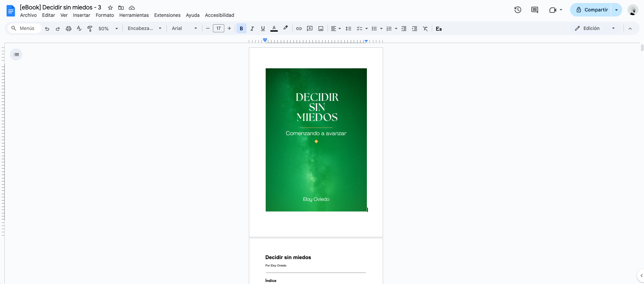Screen dimensions: 644x284
Task: Click the Compartir button
Action: [x=591, y=10]
